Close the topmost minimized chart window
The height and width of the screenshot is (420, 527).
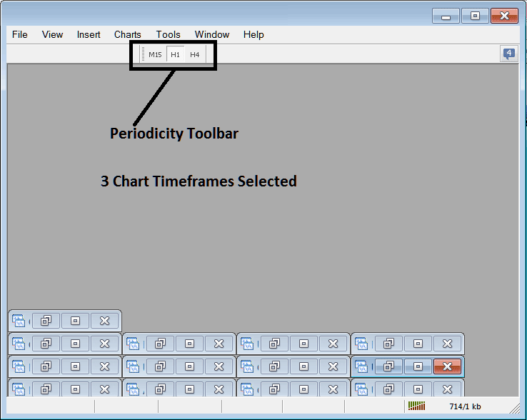pos(104,321)
